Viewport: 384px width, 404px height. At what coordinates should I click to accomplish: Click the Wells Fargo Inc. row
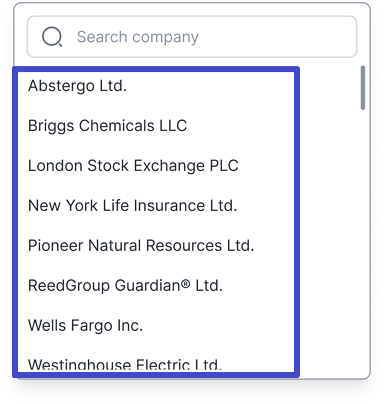[x=156, y=326]
